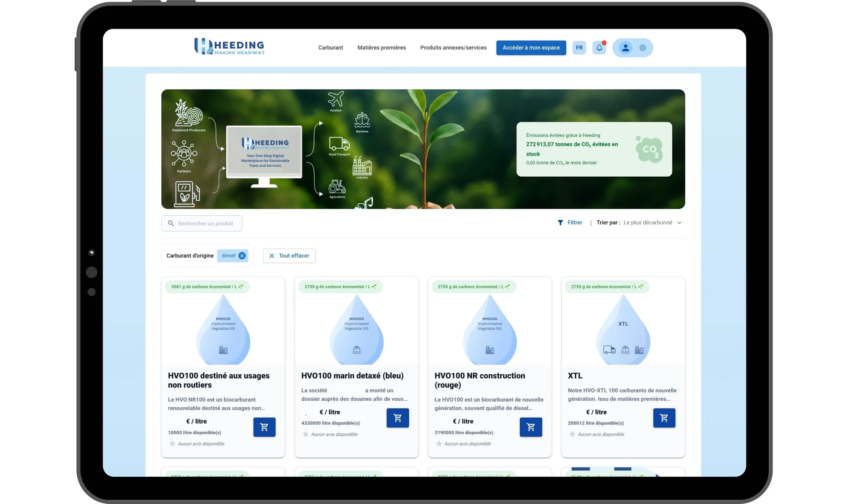Click the Maritime ship icon in banner
Viewport: 868px width, 504px height.
(362, 120)
